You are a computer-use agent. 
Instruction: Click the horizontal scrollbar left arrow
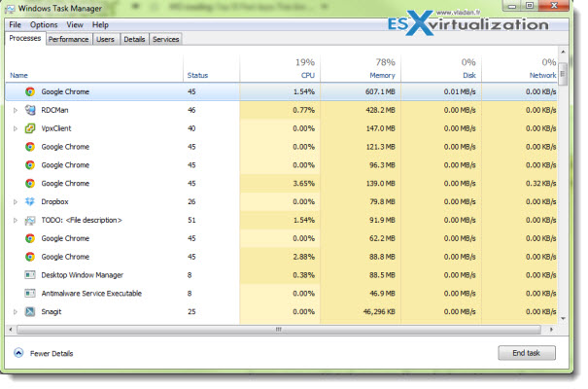pyautogui.click(x=11, y=330)
